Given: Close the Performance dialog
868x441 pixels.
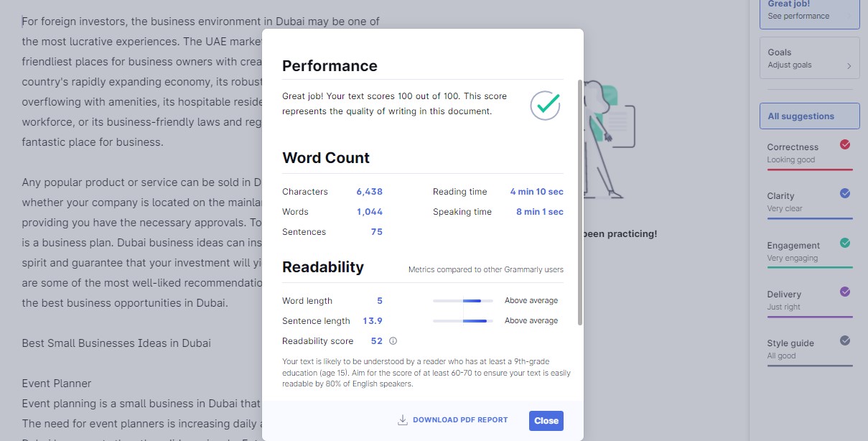Looking at the screenshot, I should 546,421.
